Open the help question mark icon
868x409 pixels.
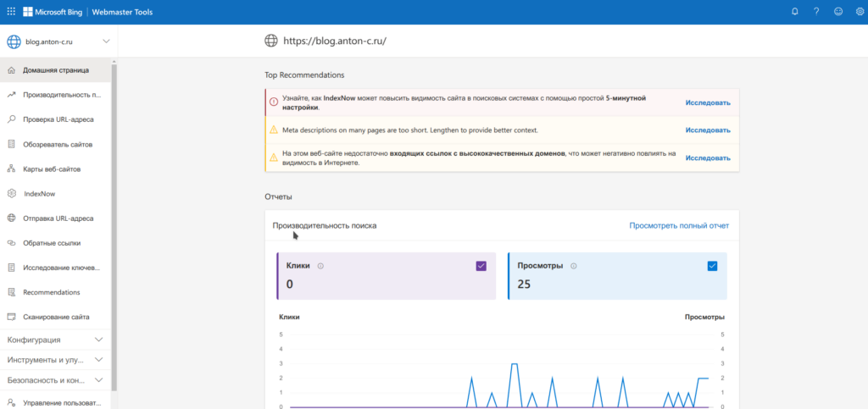tap(816, 12)
